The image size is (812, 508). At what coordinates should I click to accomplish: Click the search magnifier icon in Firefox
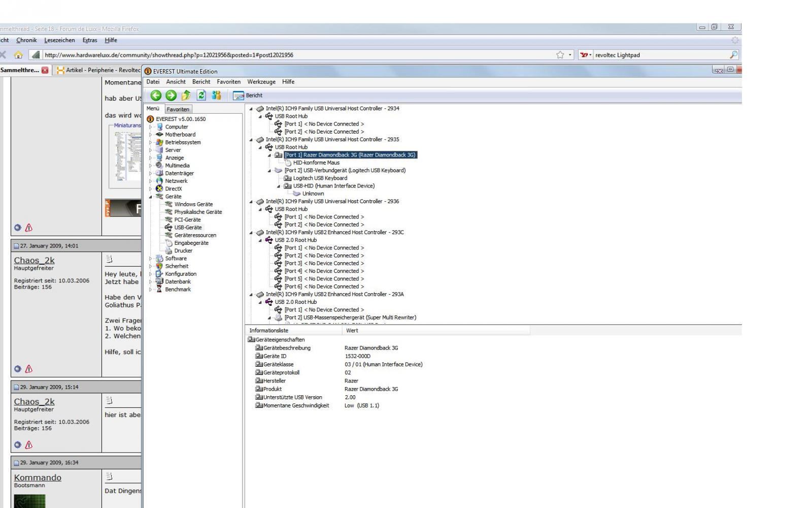pyautogui.click(x=733, y=55)
